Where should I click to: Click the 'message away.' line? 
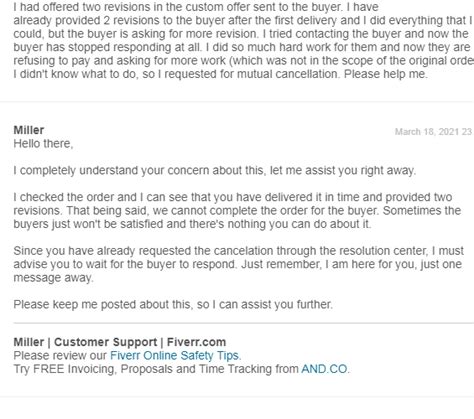point(53,278)
